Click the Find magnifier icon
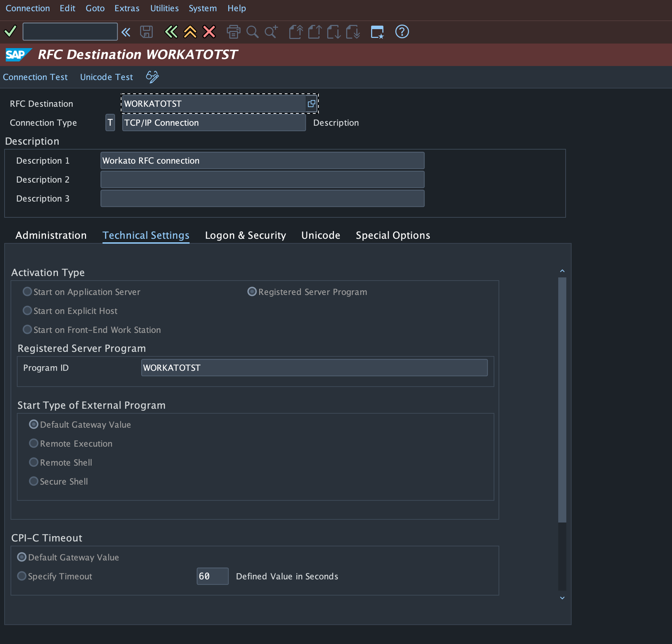Screen dimensions: 672x644 pos(252,32)
